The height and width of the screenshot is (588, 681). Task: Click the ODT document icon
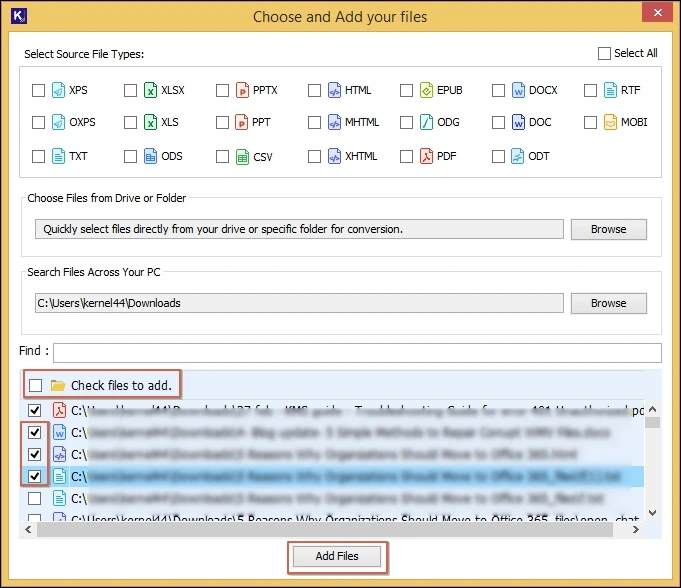coord(517,156)
